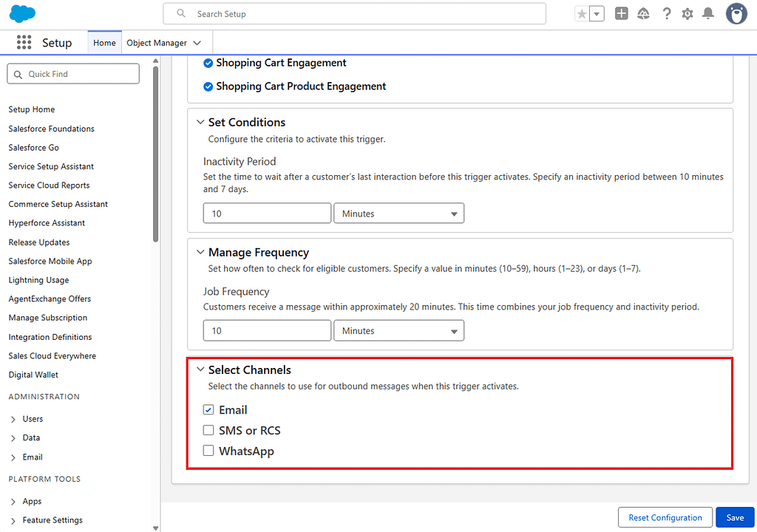Open Lightning Usage
Viewport: 757px width, 532px height.
tap(38, 280)
